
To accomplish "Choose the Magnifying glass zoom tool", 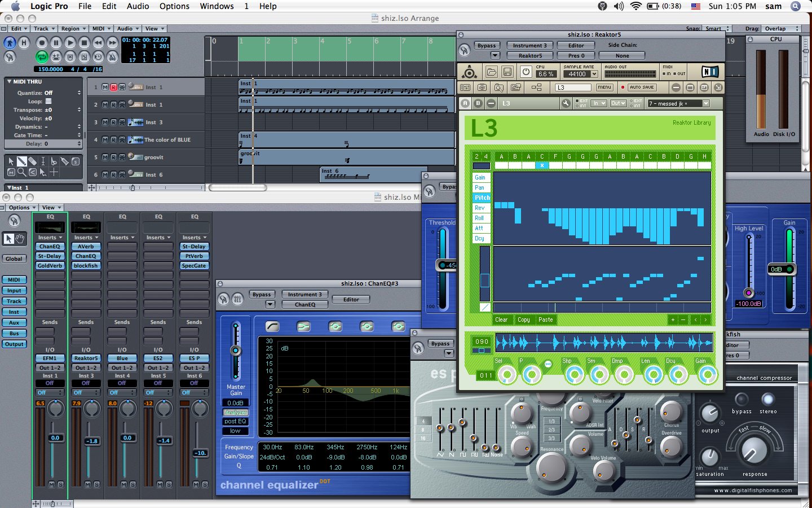I will [x=21, y=172].
